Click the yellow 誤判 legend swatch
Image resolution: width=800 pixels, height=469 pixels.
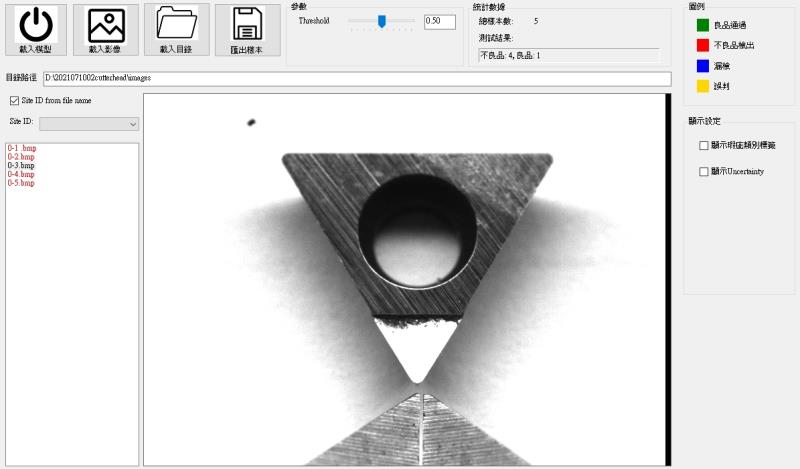pos(703,87)
